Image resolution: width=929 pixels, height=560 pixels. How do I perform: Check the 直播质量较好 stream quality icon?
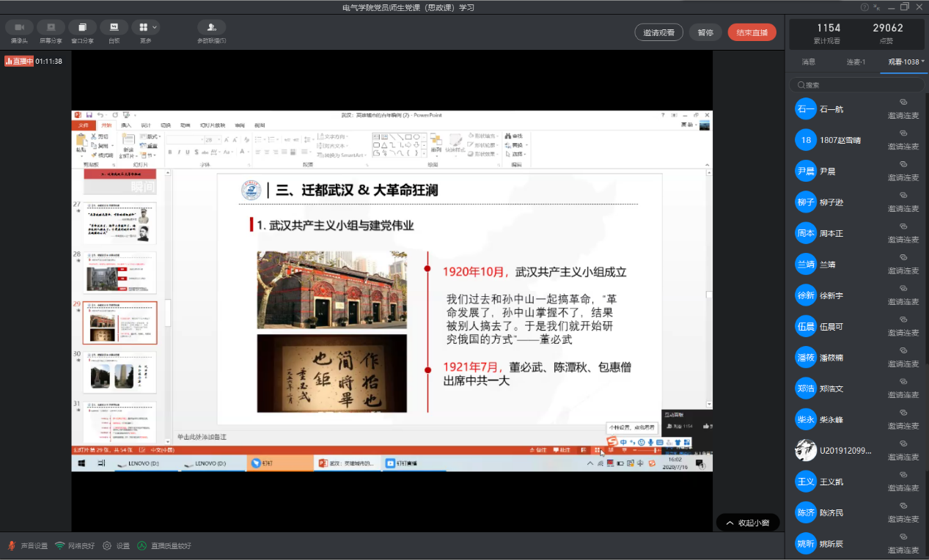(x=142, y=546)
